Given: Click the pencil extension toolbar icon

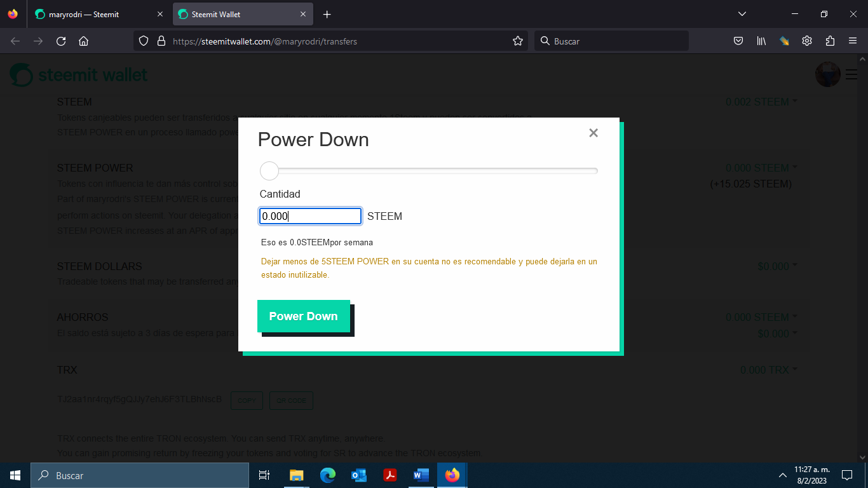Looking at the screenshot, I should [x=785, y=41].
